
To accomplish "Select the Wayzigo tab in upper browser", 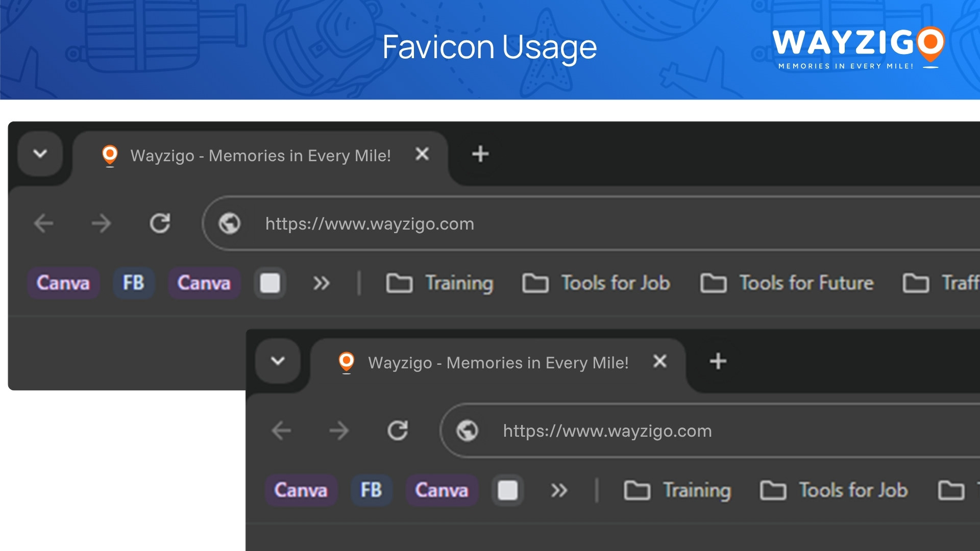I will point(260,156).
